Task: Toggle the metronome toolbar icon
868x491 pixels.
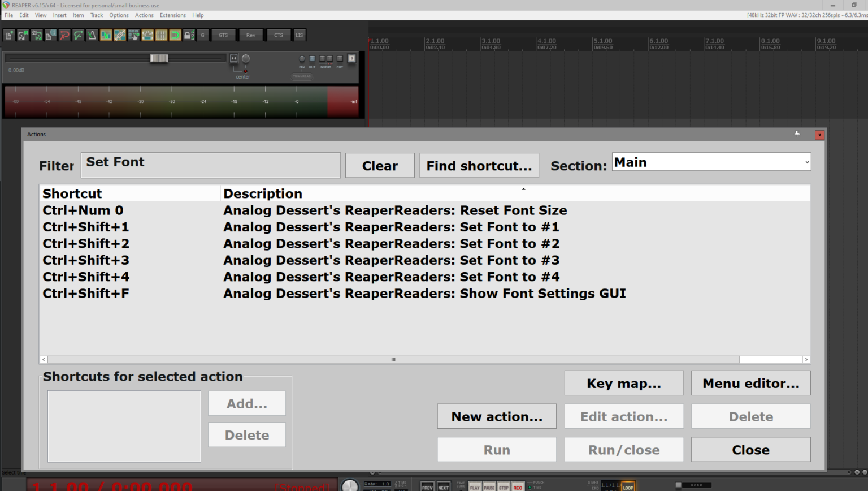Action: coord(92,35)
